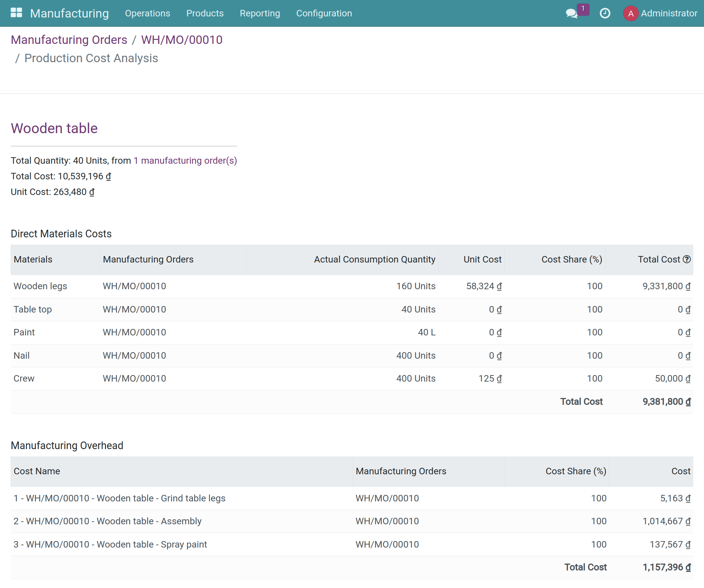Viewport: 704px width, 588px height.
Task: Click the Direct Materials Costs section heading
Action: point(61,234)
